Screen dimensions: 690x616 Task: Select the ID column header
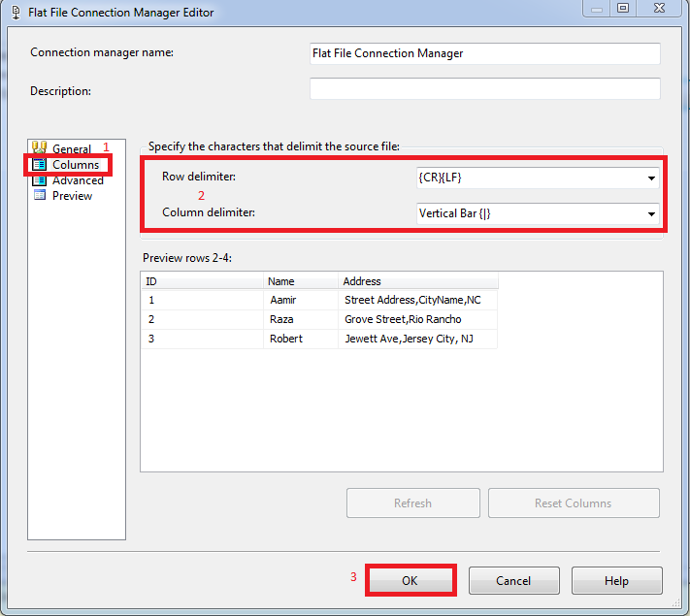coord(203,281)
